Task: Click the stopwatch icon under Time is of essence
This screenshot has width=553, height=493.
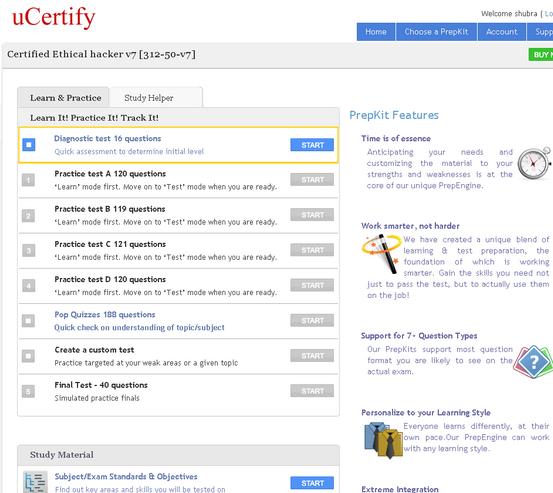Action: pyautogui.click(x=534, y=164)
